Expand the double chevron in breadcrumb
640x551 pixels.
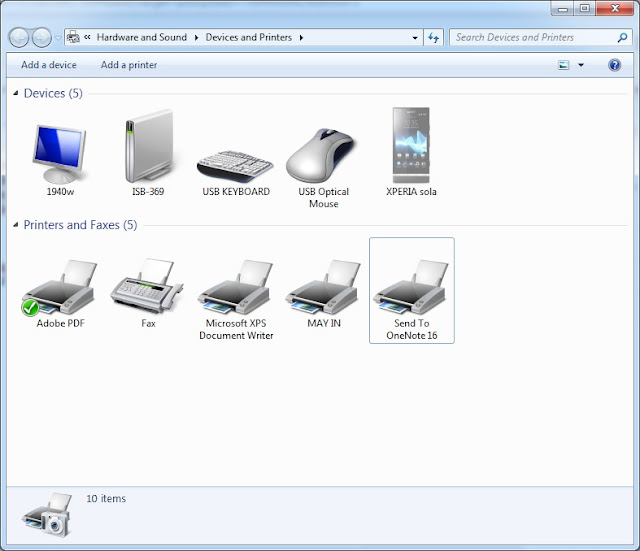[87, 37]
